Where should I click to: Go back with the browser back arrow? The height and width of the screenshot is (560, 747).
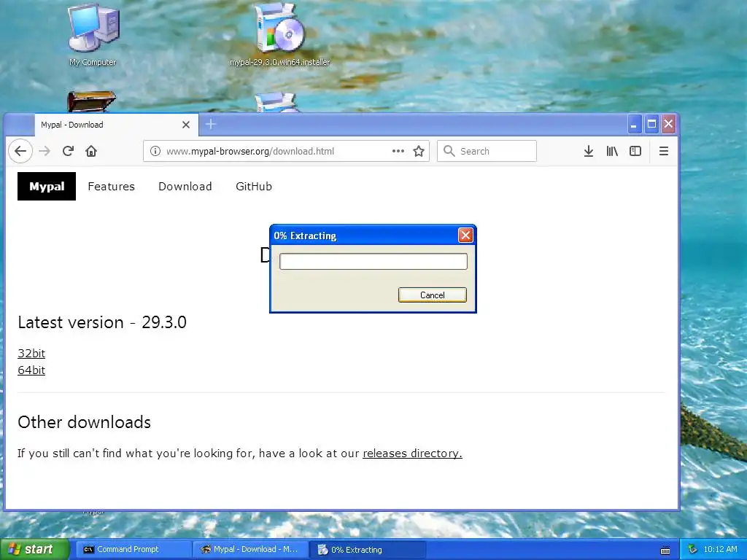[20, 151]
